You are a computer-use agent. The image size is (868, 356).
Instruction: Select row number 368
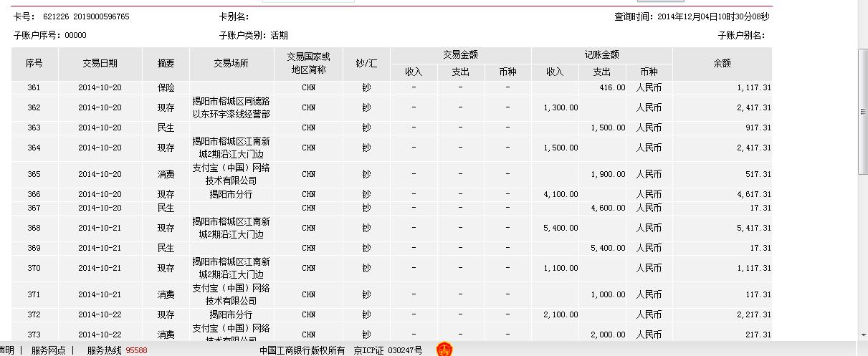34,228
